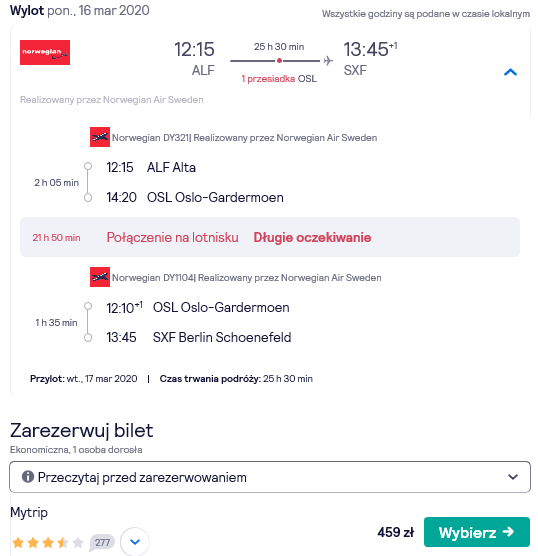538x556 pixels.
Task: Expand Mytrip details with round chevron button
Action: click(x=135, y=542)
